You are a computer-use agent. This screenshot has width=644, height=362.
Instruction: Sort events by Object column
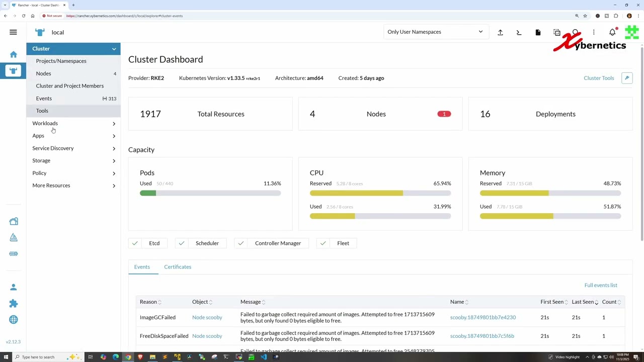(202, 302)
